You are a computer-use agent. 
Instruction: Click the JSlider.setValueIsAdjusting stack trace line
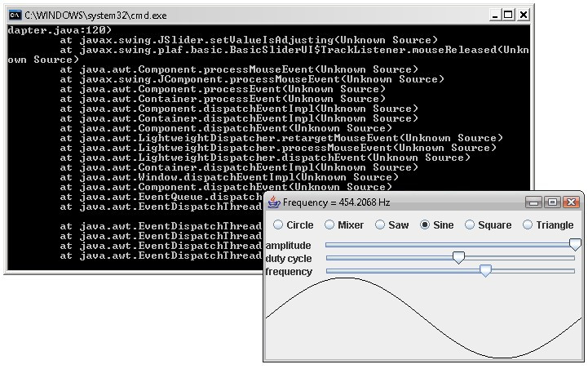(x=249, y=40)
